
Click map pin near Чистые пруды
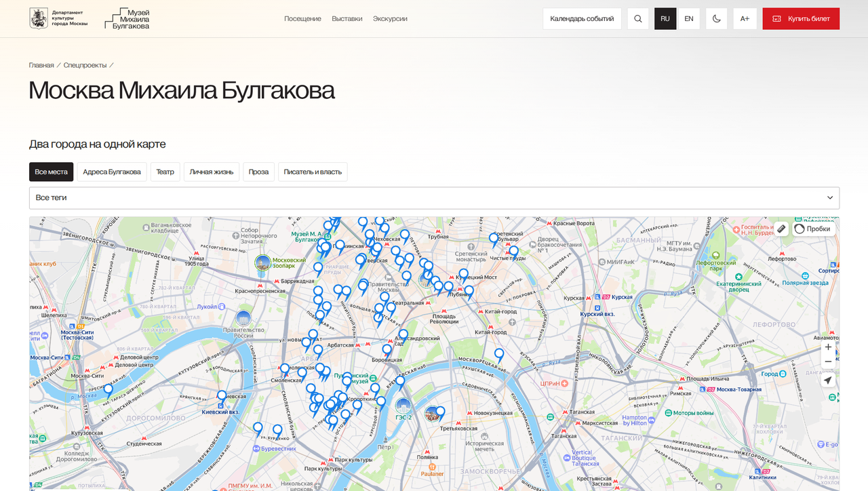click(513, 252)
